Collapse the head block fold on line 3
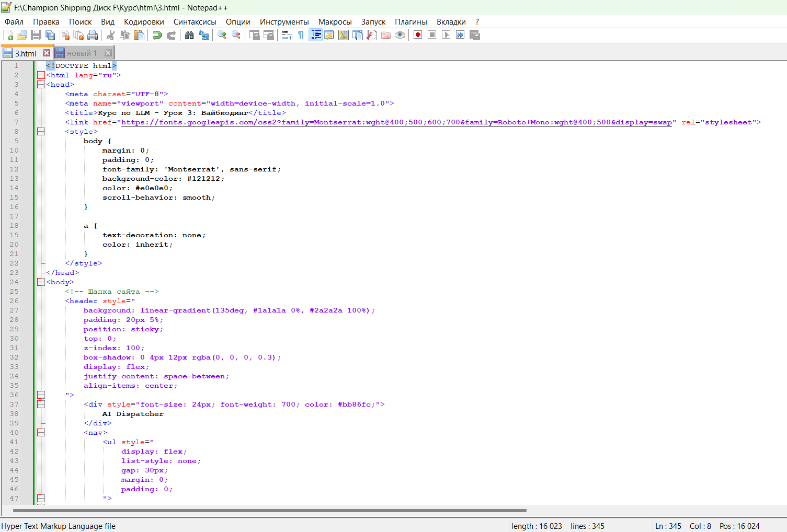The image size is (787, 532). (41, 85)
